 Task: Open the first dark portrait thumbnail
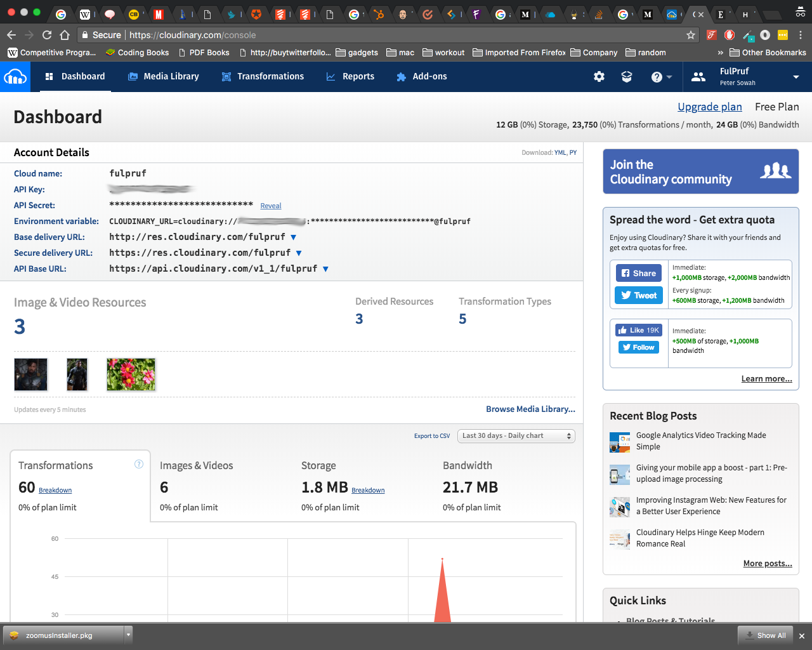(30, 375)
